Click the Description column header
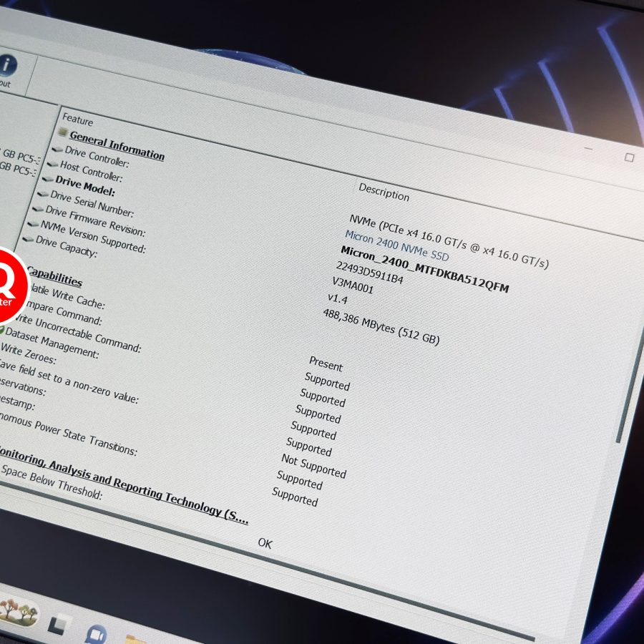The height and width of the screenshot is (644, 644). pyautogui.click(x=384, y=192)
